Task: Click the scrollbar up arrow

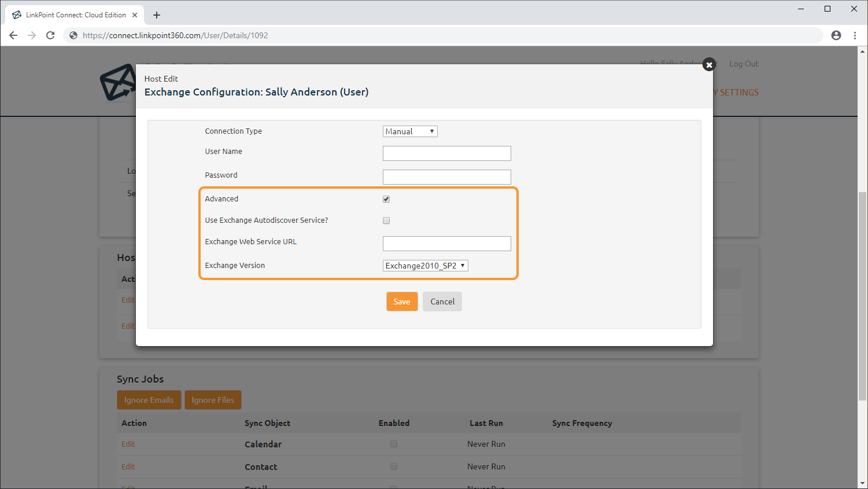Action: 863,52
